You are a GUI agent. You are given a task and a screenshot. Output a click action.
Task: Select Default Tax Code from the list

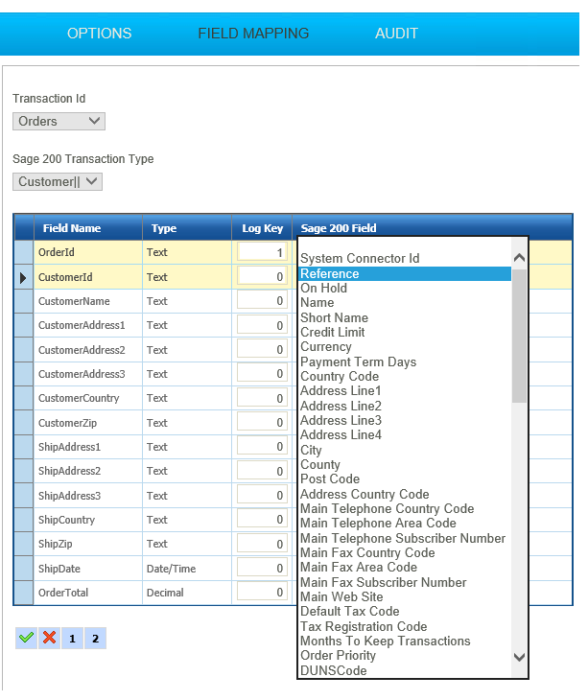tap(349, 612)
